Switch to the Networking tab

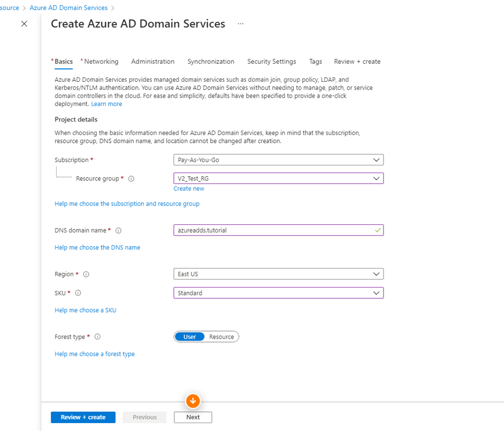pos(101,62)
